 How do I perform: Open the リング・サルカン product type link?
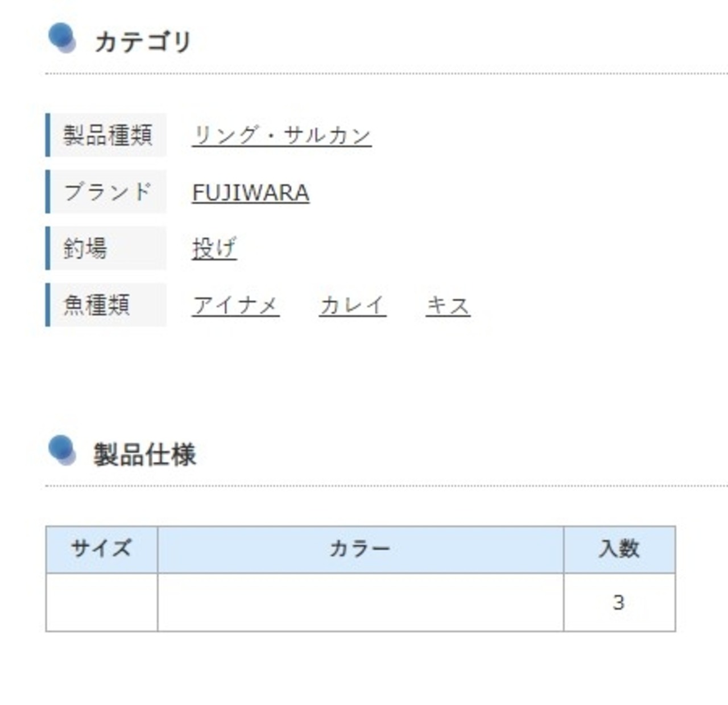282,135
